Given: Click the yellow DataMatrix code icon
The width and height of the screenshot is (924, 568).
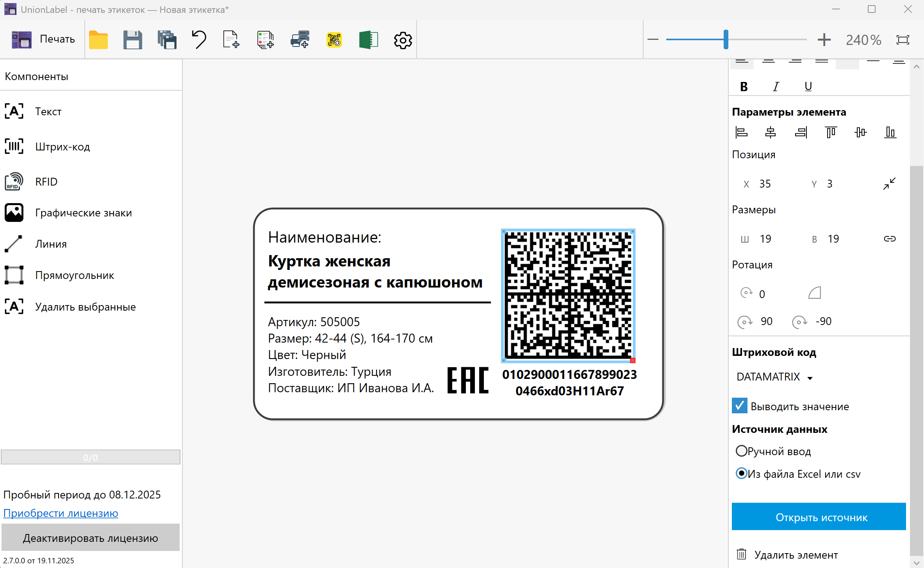Looking at the screenshot, I should click(334, 40).
